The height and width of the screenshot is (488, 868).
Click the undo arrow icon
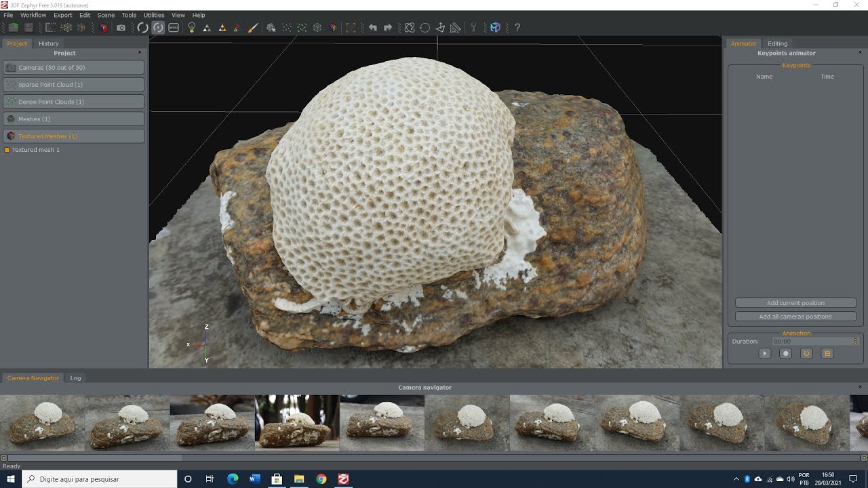pyautogui.click(x=372, y=28)
